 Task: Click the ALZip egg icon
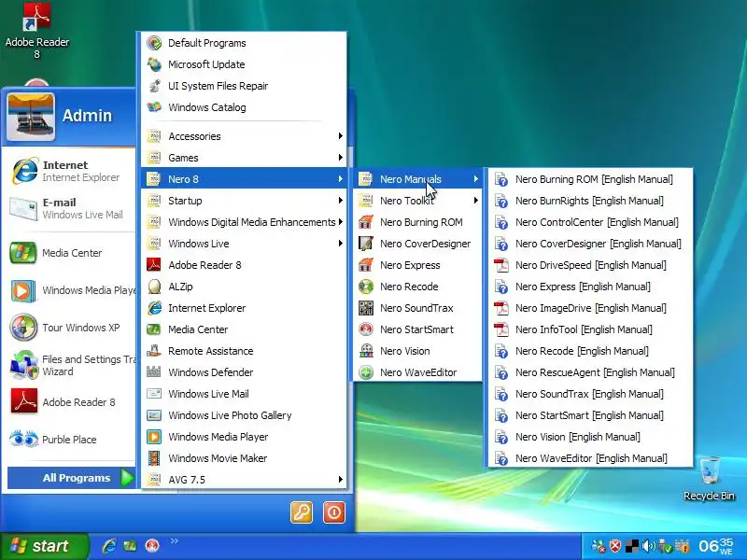(154, 287)
